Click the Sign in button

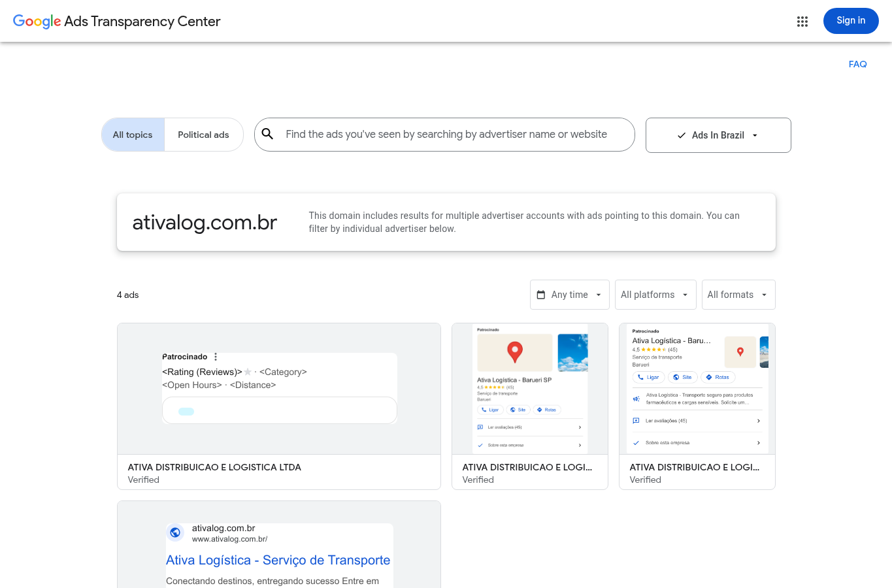pos(851,21)
